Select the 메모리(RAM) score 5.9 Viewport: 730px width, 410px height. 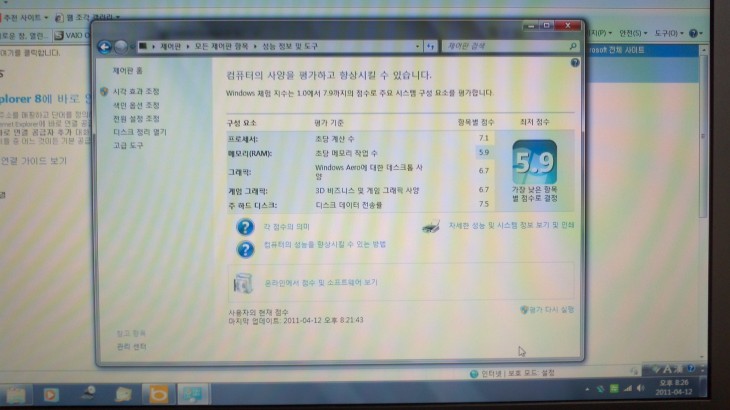484,153
